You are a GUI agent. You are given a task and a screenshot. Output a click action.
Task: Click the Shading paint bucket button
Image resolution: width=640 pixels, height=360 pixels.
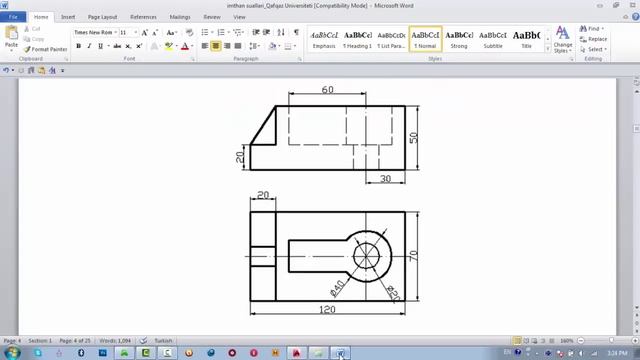point(273,46)
